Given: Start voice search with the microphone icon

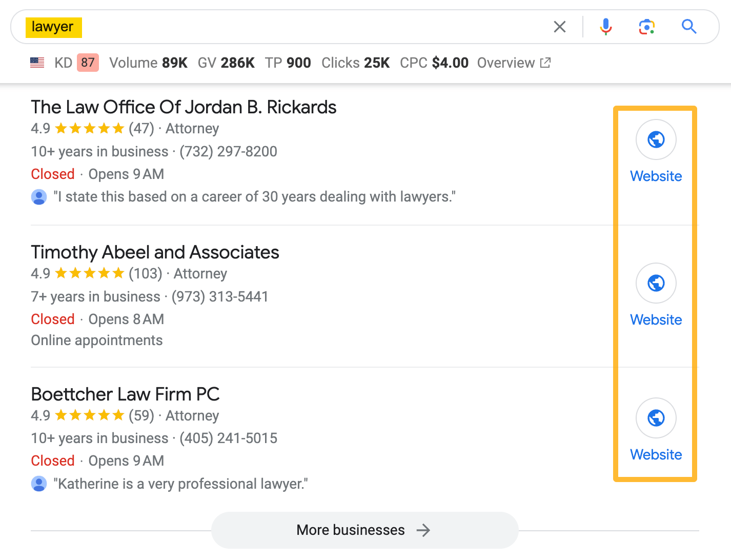Looking at the screenshot, I should pyautogui.click(x=606, y=27).
